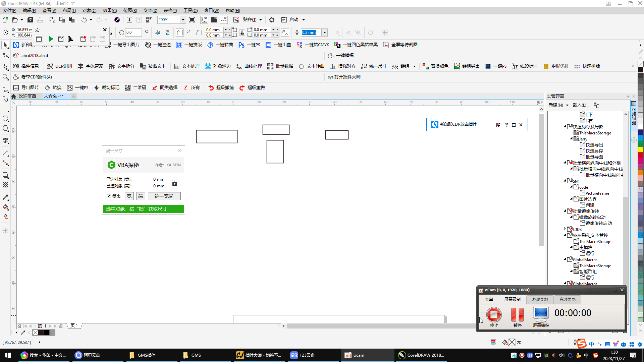The image size is (644, 362).
Task: Click the lock icon in 统一尺寸 dialog
Action: coord(174,183)
